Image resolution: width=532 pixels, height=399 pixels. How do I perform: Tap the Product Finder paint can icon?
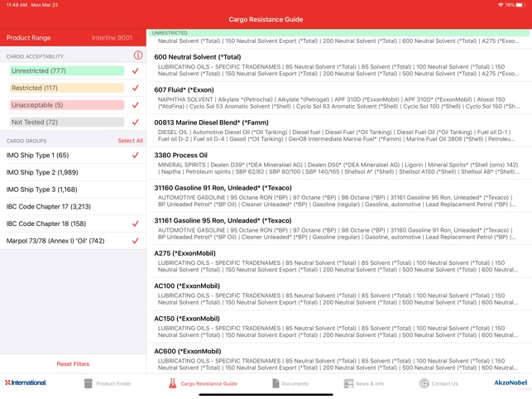89,383
